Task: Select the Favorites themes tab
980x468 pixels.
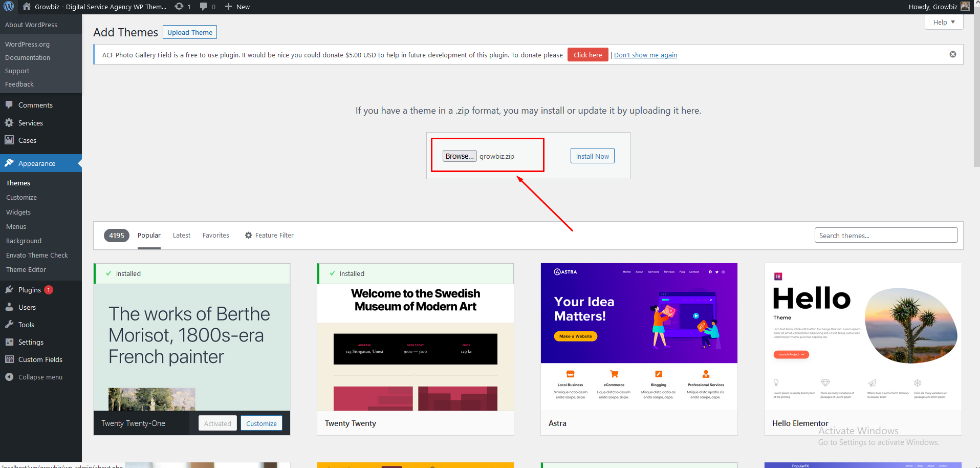Action: click(216, 236)
